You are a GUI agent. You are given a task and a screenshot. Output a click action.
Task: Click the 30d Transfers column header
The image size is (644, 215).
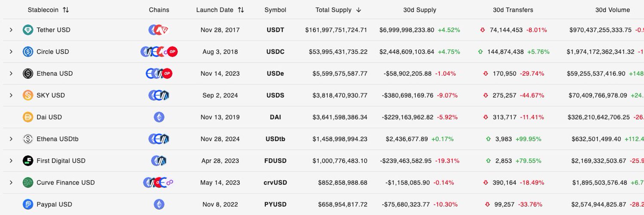coord(513,10)
